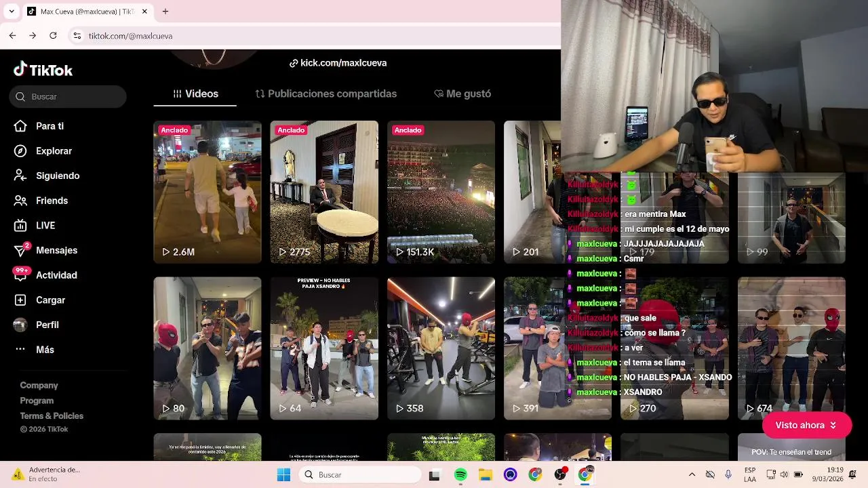
Task: Open a new browser tab
Action: click(x=165, y=12)
